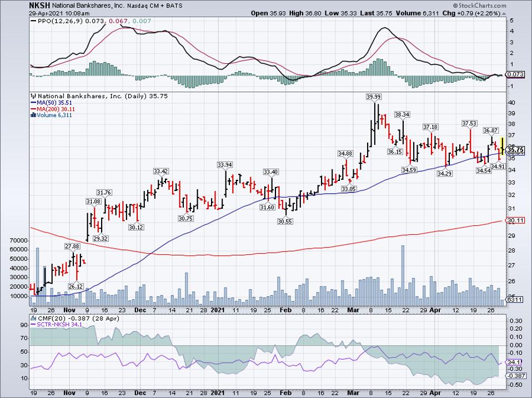Select the NKSH ticker symbol in header
This screenshot has height=398, width=532.
coord(39,6)
